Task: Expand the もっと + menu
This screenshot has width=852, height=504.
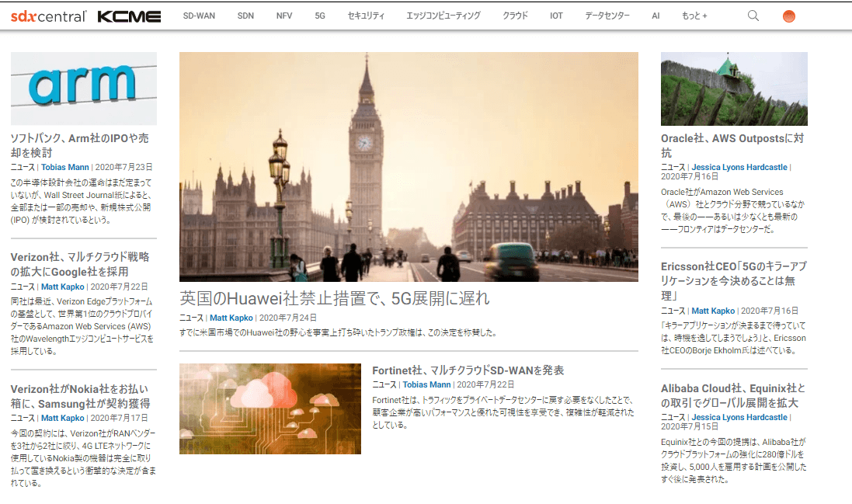Action: click(694, 16)
